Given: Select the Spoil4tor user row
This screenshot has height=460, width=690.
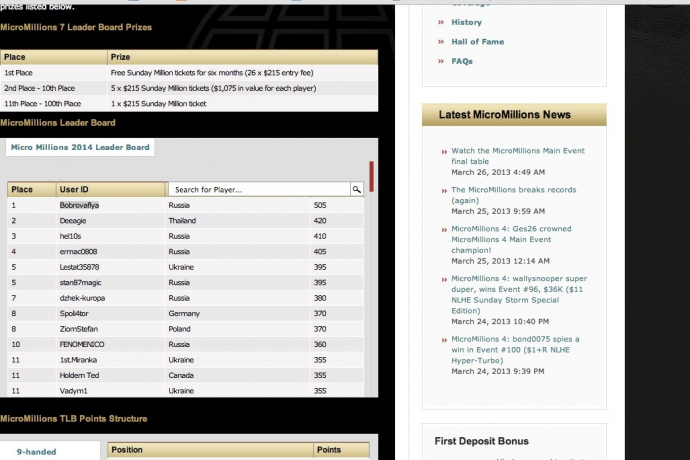Looking at the screenshot, I should [185, 313].
